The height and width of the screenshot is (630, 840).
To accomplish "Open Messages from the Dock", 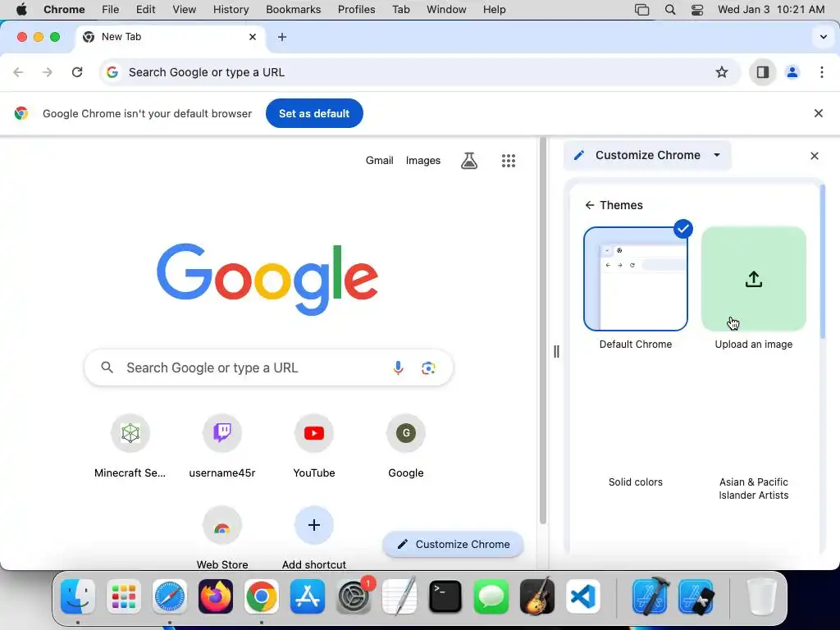I will point(491,596).
